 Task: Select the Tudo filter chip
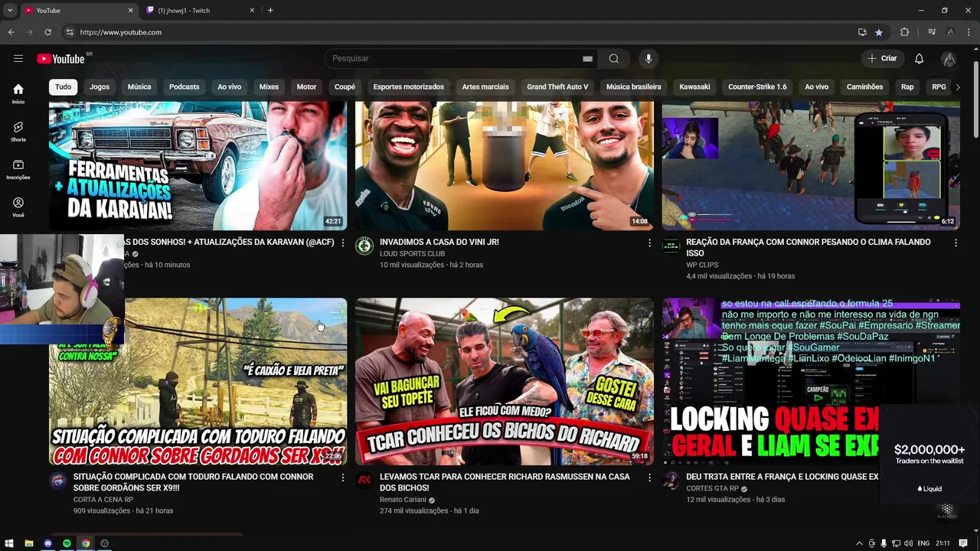[64, 87]
